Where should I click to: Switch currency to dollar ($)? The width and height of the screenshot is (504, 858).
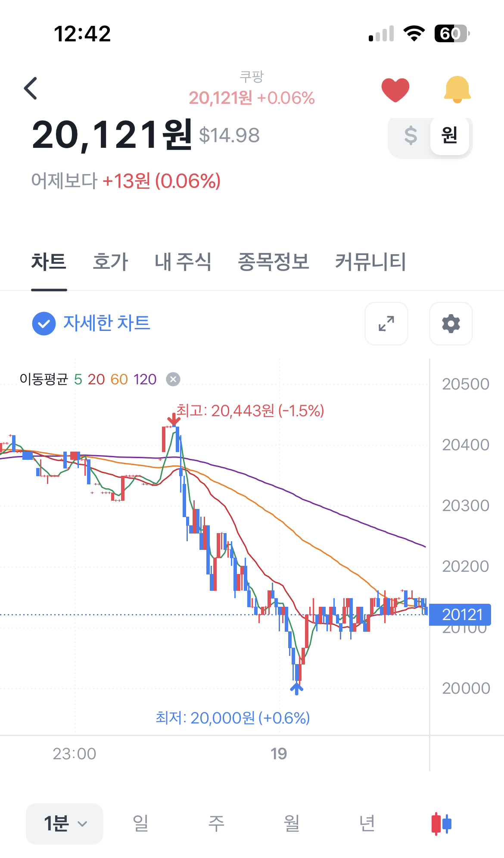(411, 136)
